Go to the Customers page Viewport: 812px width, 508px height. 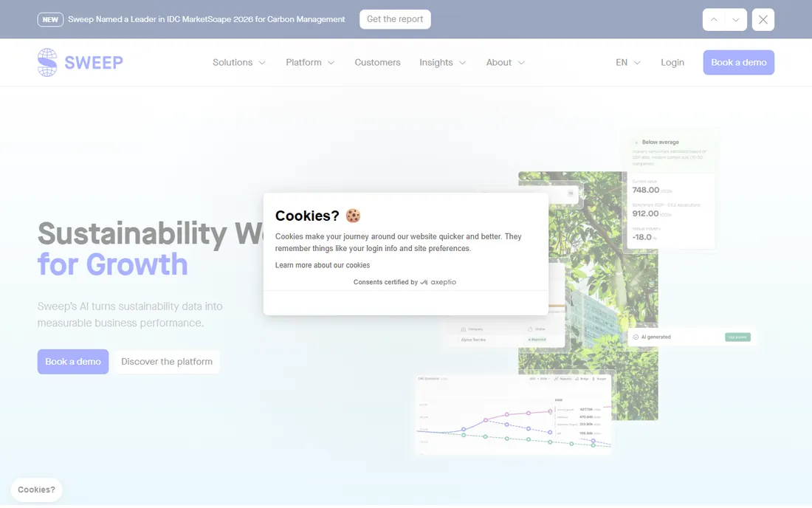tap(377, 63)
